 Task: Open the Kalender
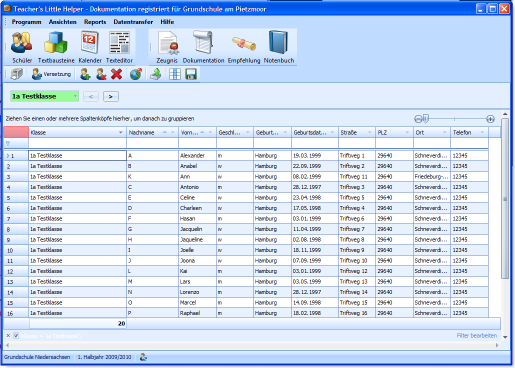point(90,47)
